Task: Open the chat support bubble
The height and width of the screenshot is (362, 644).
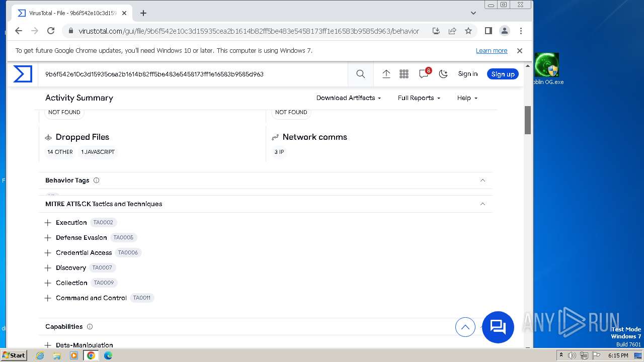Action: pyautogui.click(x=498, y=327)
